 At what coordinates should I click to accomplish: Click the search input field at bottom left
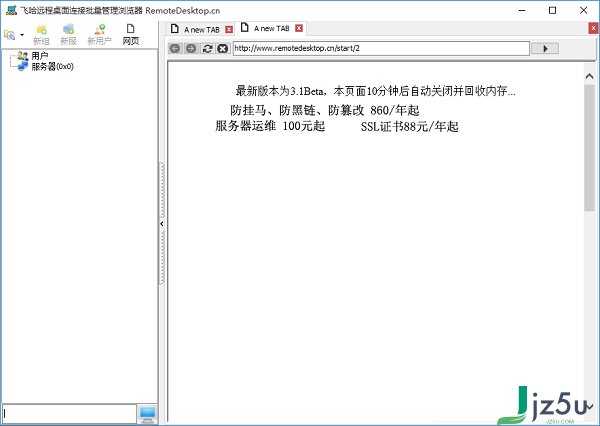click(x=69, y=413)
